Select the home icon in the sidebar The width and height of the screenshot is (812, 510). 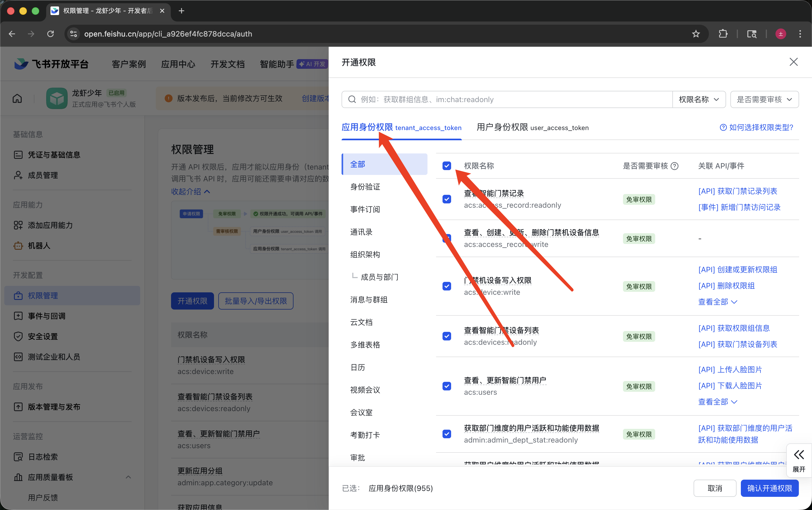[17, 98]
